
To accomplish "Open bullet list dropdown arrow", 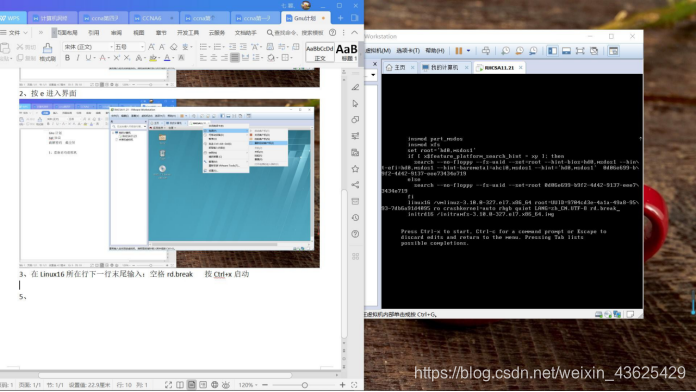I will tap(210, 47).
